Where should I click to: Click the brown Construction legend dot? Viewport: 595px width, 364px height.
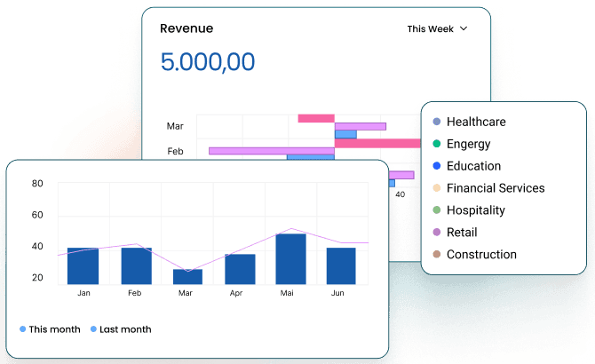pos(436,255)
